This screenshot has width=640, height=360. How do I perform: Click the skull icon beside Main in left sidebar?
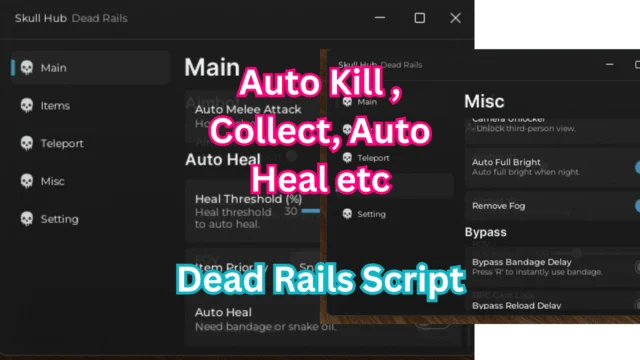27,68
